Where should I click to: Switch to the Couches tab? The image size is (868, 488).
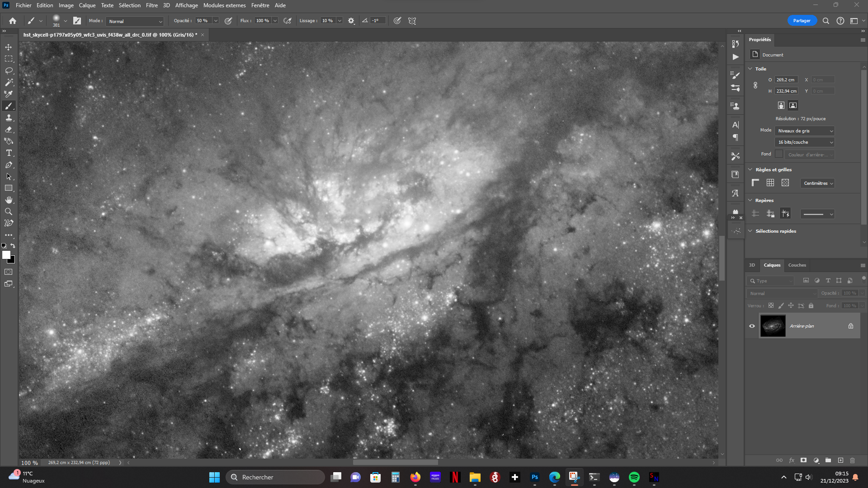click(797, 265)
